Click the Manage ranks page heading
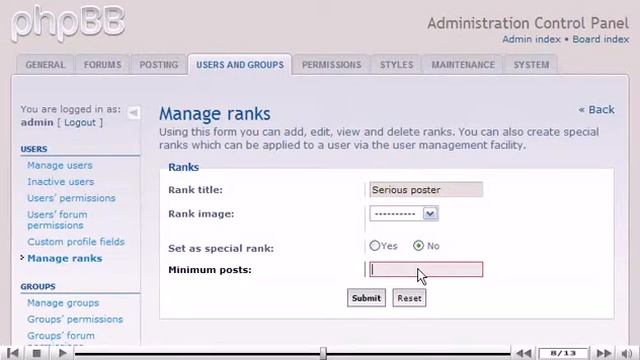 click(x=215, y=113)
